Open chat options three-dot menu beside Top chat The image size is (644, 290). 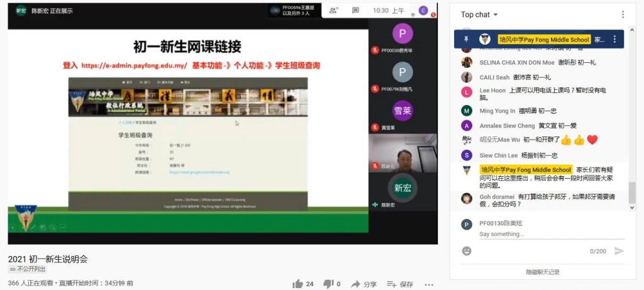[623, 14]
